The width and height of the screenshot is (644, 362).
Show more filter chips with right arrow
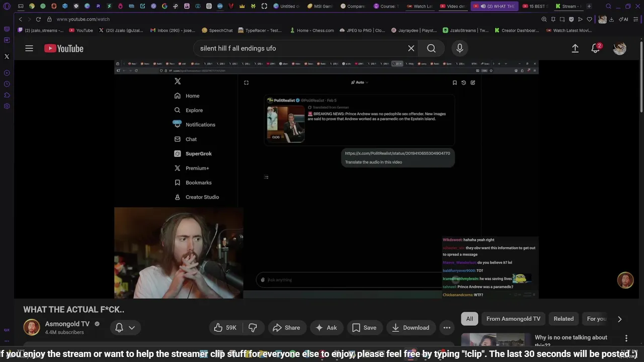point(620,319)
